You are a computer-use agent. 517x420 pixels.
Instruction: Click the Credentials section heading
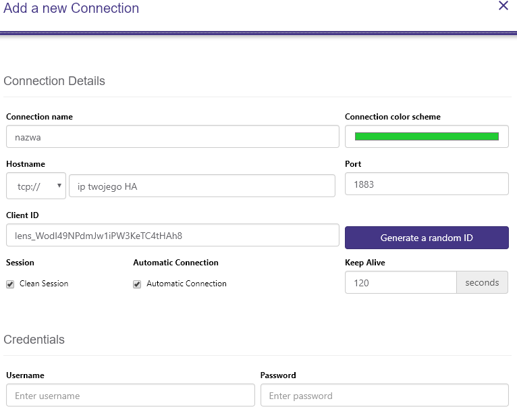(x=34, y=340)
